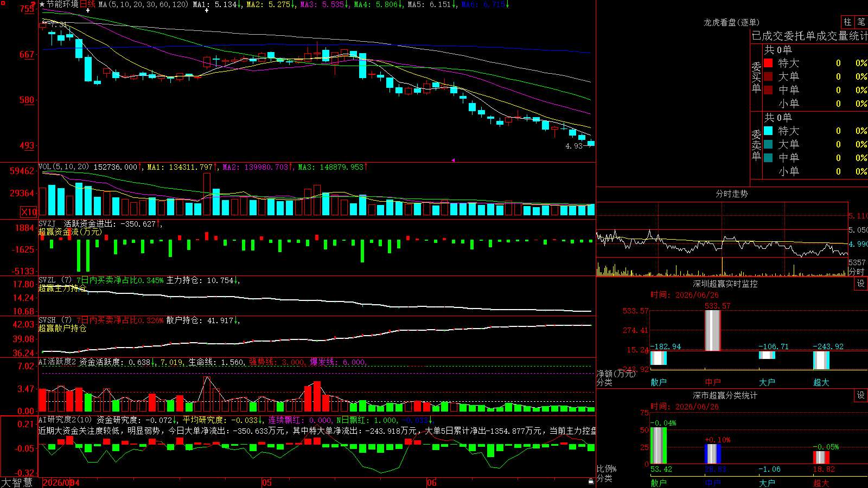Click the 超大 -243.92 bar in 深圳超赢实时监控
The height and width of the screenshot is (488, 868).
coord(821,360)
